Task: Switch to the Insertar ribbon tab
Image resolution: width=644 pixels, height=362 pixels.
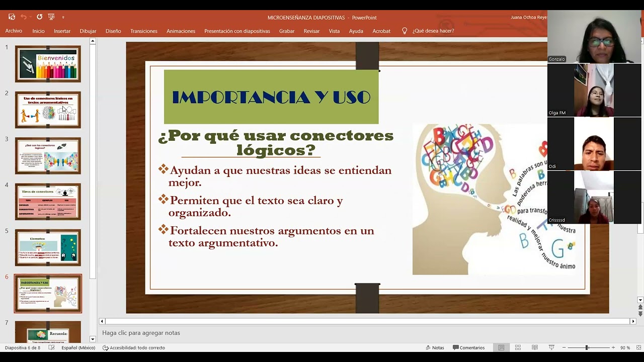Action: tap(62, 31)
